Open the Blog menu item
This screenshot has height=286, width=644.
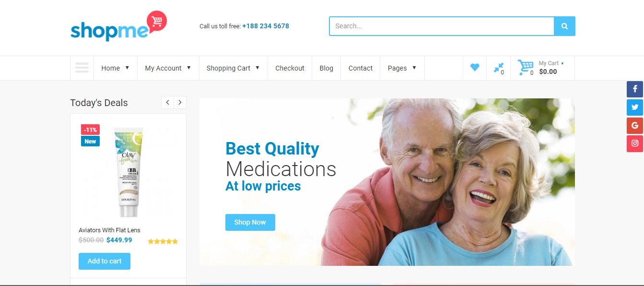327,68
